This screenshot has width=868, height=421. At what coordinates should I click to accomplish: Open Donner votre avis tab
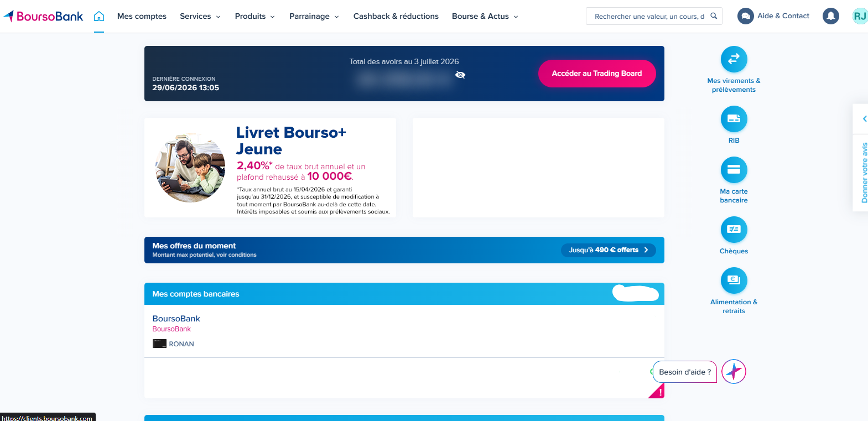864,173
